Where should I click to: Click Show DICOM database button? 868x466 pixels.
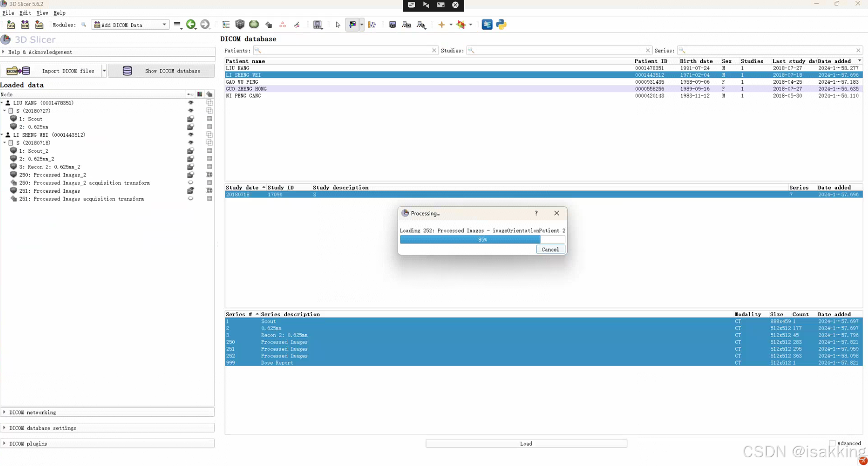(x=161, y=71)
